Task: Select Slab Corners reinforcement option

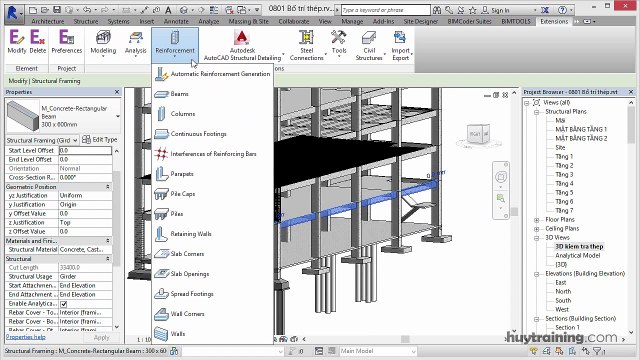Action: pyautogui.click(x=212, y=254)
